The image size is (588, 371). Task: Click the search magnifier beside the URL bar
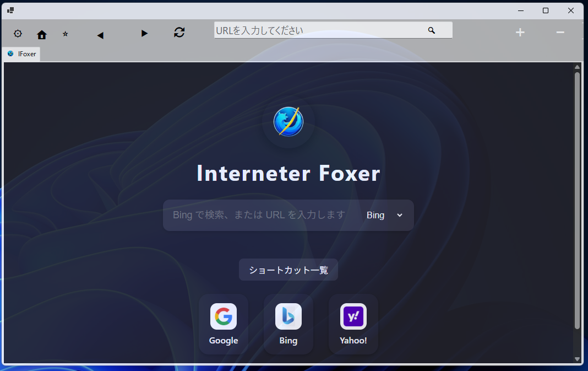tap(432, 30)
